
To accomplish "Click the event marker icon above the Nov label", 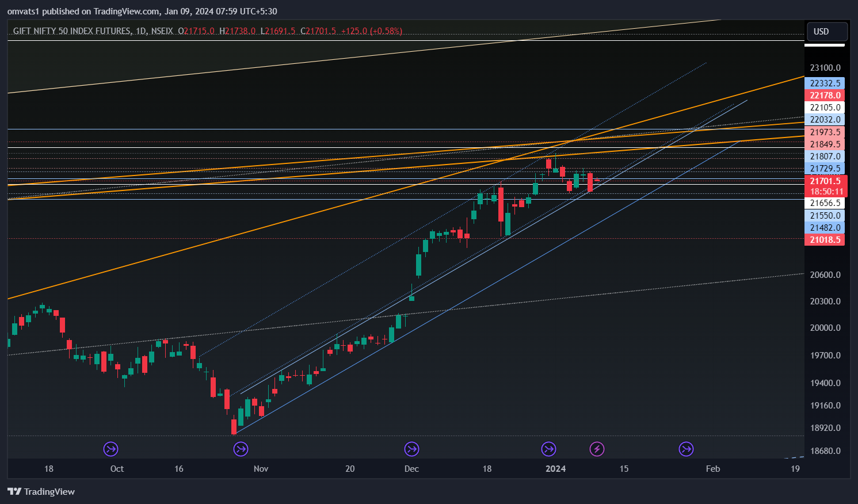I will [x=241, y=449].
